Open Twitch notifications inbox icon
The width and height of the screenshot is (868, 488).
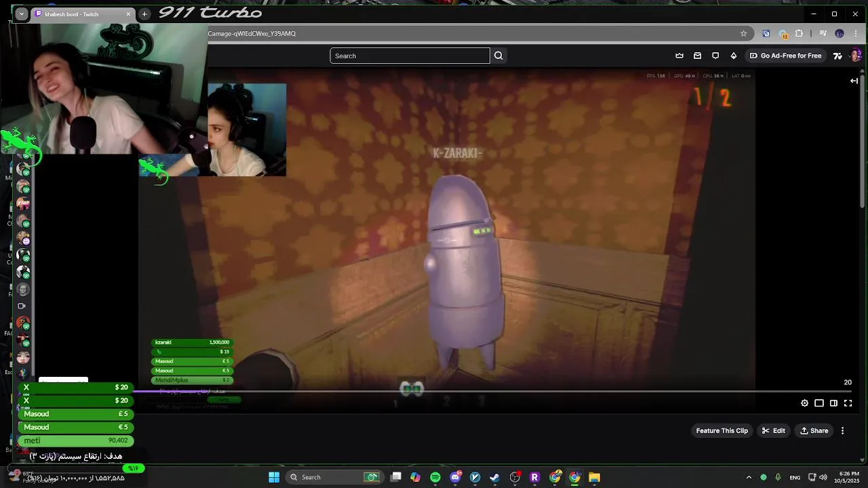point(697,56)
